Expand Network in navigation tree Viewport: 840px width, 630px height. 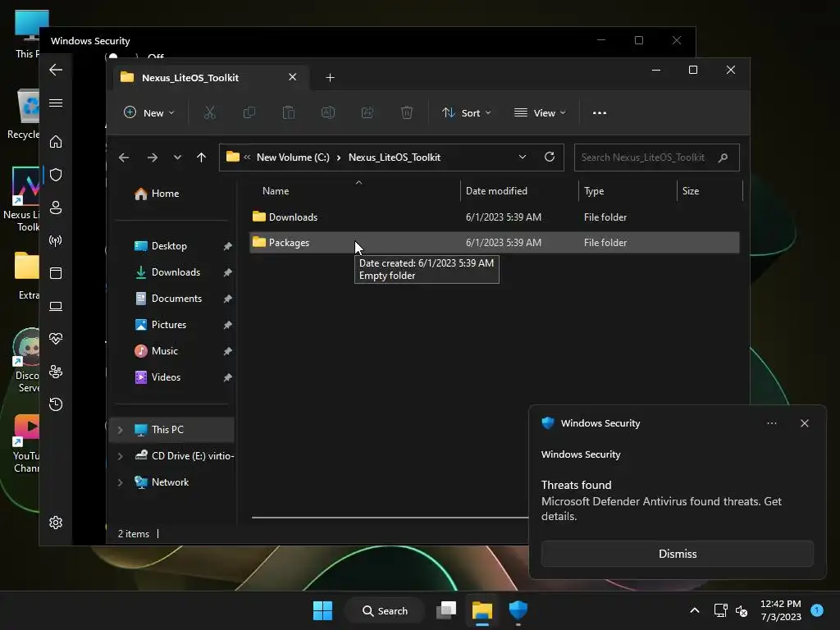(120, 482)
